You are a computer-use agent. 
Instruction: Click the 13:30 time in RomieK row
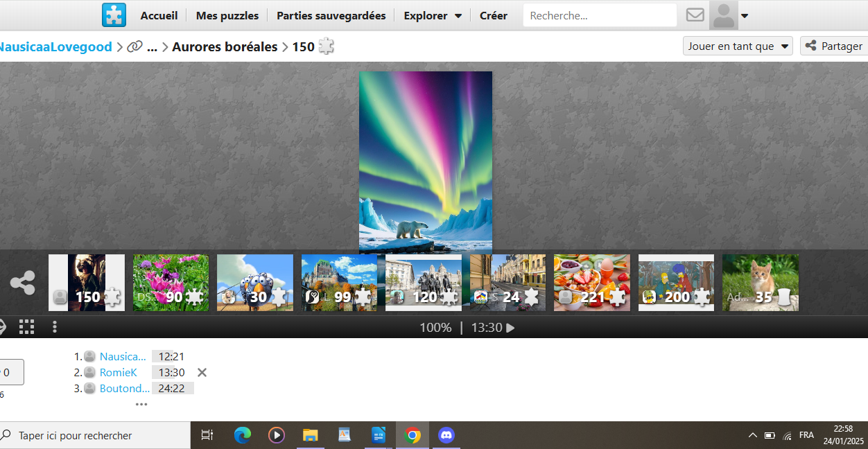(171, 372)
